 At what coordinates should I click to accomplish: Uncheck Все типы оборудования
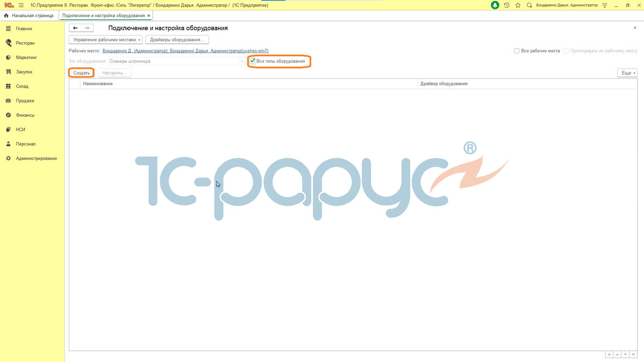[x=253, y=61]
